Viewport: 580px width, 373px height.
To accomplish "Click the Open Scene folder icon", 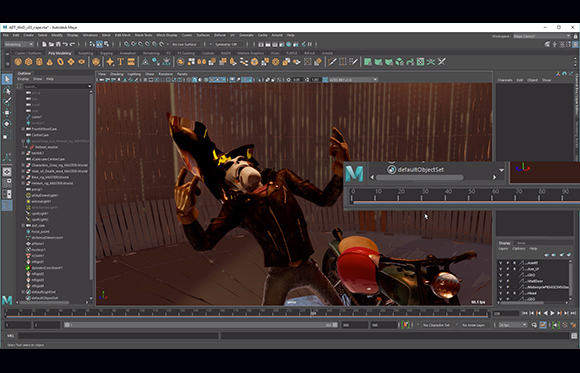I will click(51, 44).
